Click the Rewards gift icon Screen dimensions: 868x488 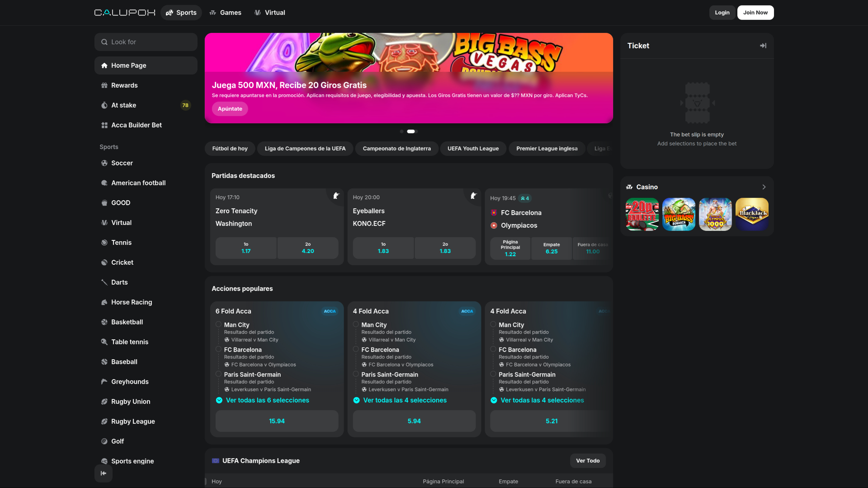point(104,85)
